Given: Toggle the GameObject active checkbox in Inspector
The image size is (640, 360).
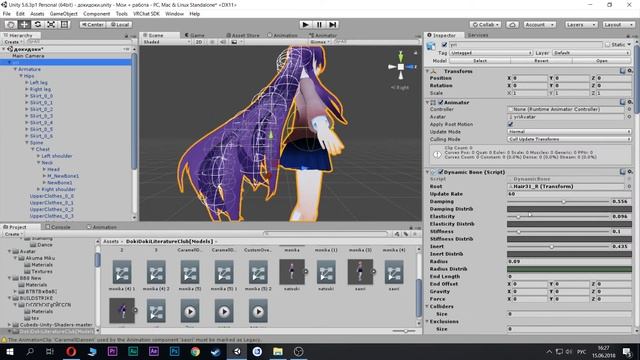Looking at the screenshot, I should (444, 44).
